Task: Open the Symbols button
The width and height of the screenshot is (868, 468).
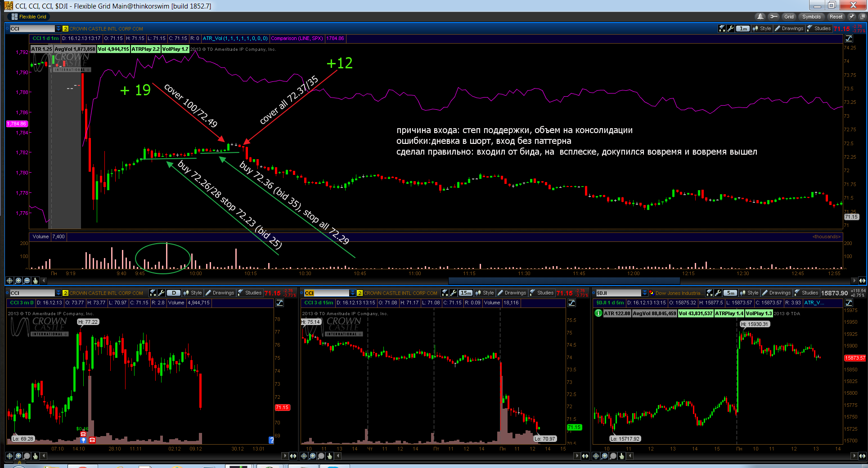Action: pos(811,17)
